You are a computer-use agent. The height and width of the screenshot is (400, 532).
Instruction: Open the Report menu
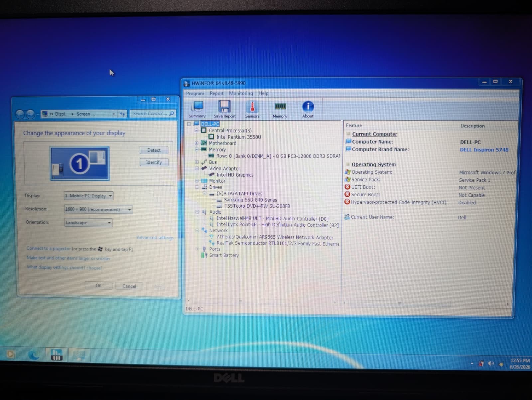[x=216, y=93]
